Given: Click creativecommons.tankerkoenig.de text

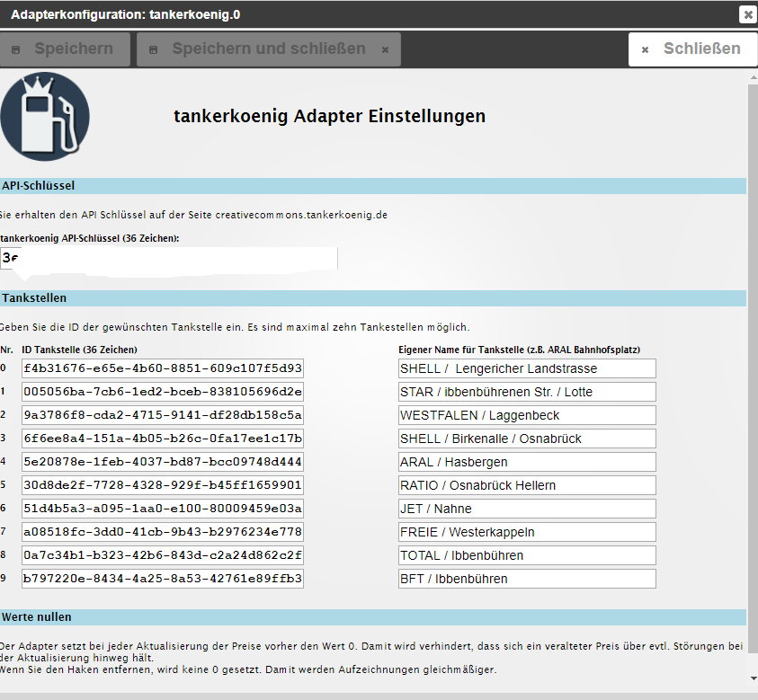Looking at the screenshot, I should [301, 215].
